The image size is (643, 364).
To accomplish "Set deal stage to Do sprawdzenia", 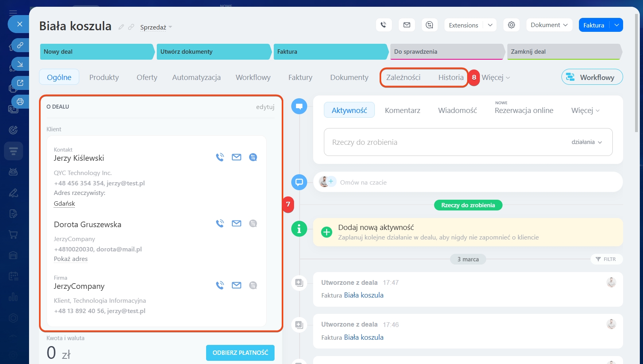I will coord(447,52).
